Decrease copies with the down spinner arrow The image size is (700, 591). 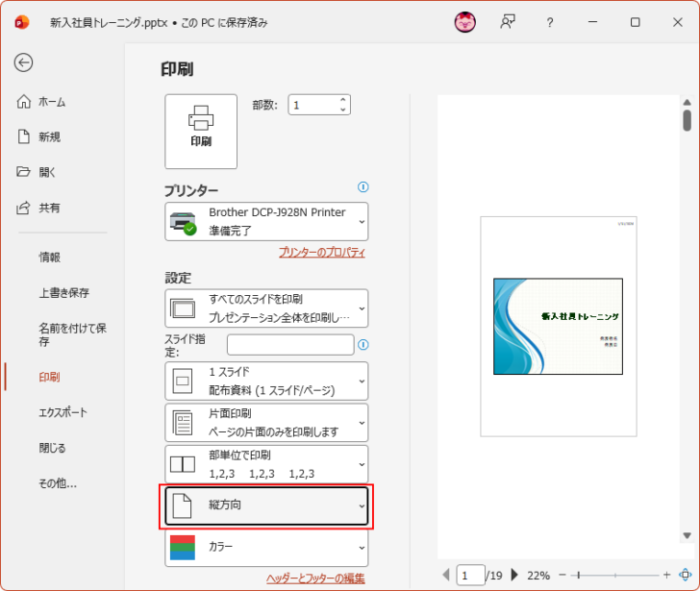pos(343,110)
